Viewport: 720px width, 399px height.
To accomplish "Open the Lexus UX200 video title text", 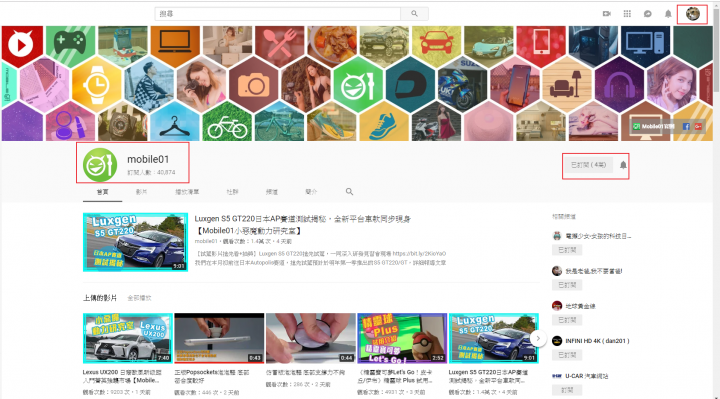I will click(x=122, y=376).
